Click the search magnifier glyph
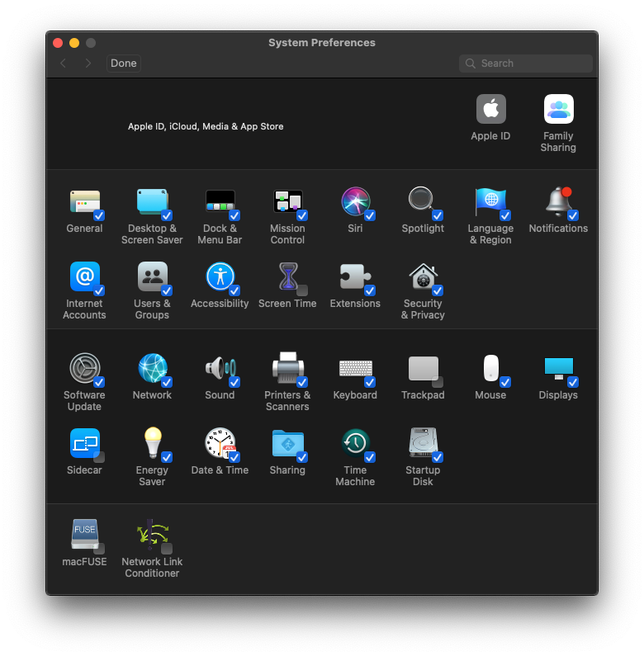644x656 pixels. tap(471, 64)
